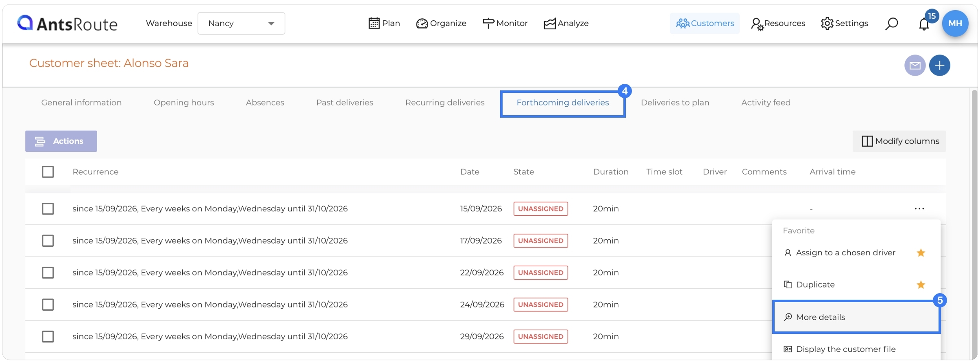Image resolution: width=980 pixels, height=364 pixels.
Task: Open the MH user avatar menu
Action: 955,23
